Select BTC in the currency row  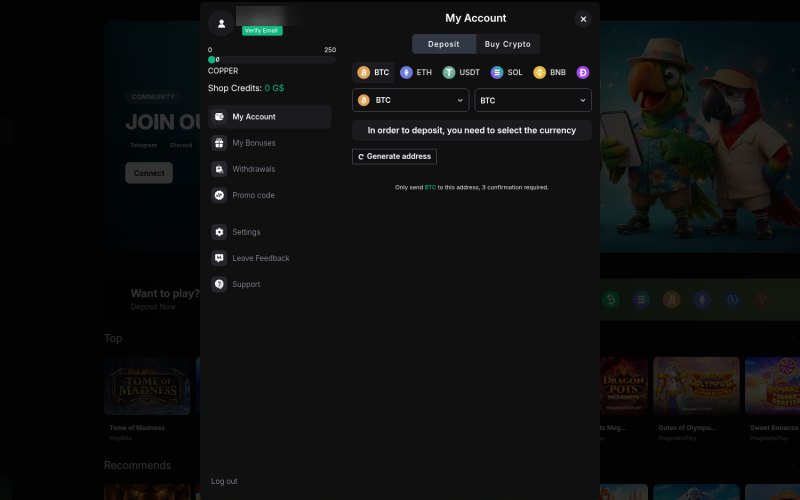click(x=373, y=72)
